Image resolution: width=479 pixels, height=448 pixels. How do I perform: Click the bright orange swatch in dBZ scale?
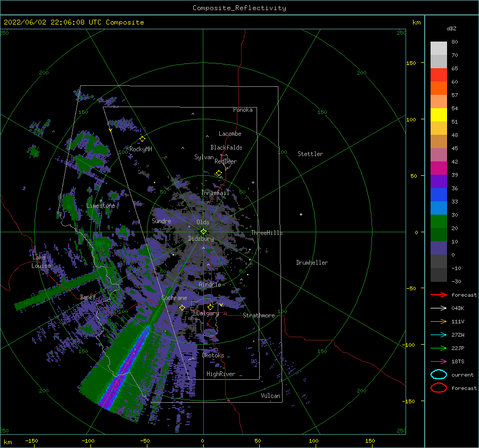pyautogui.click(x=439, y=88)
